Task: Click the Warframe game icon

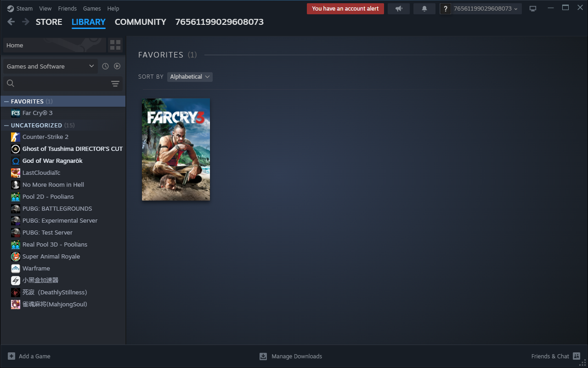Action: tap(16, 268)
